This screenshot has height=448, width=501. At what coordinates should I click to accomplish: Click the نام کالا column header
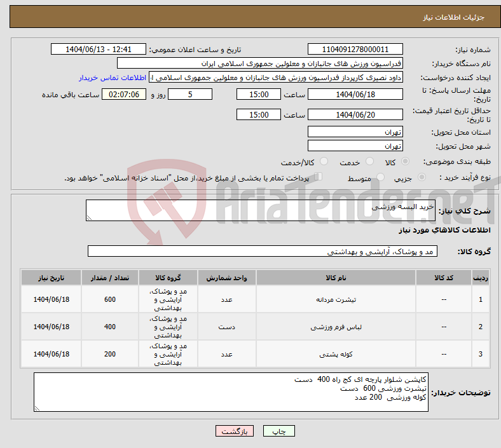[x=336, y=278]
